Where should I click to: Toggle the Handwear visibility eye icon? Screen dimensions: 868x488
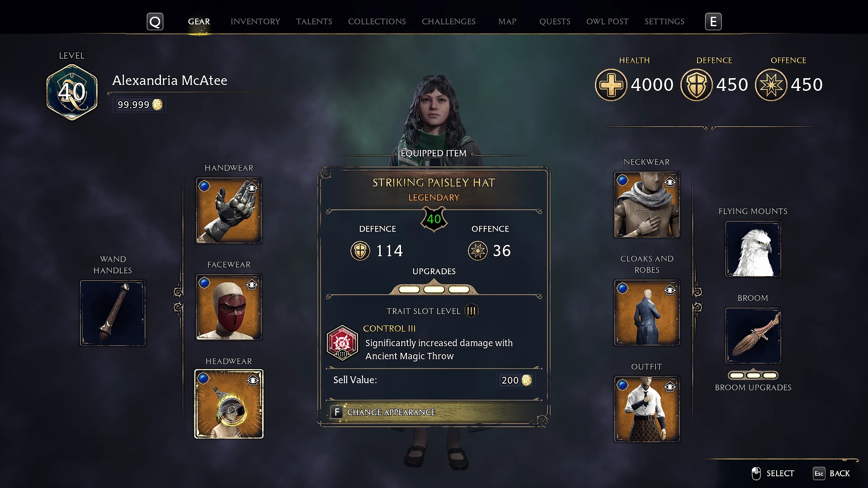pos(252,188)
